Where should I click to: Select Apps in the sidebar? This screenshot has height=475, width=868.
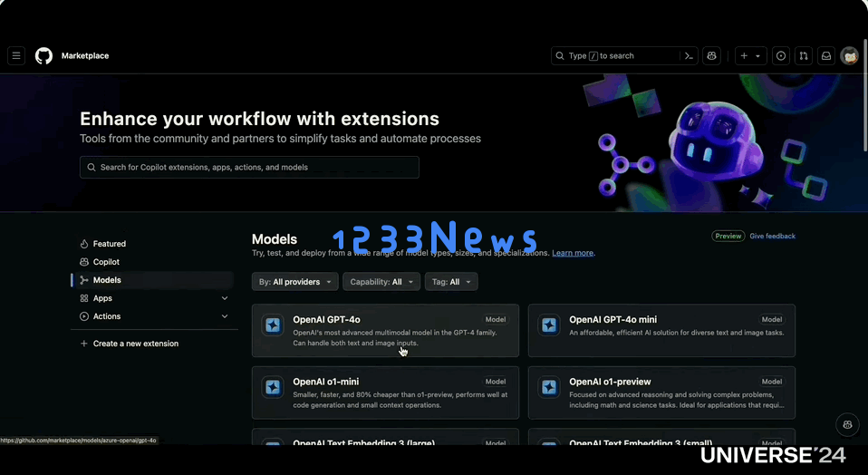click(102, 298)
